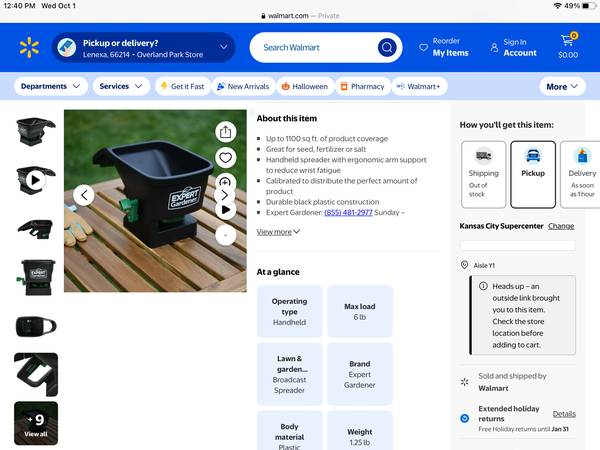Screen dimensions: 600x450
Task: Select the video thumbnail with play button
Action: [36, 180]
